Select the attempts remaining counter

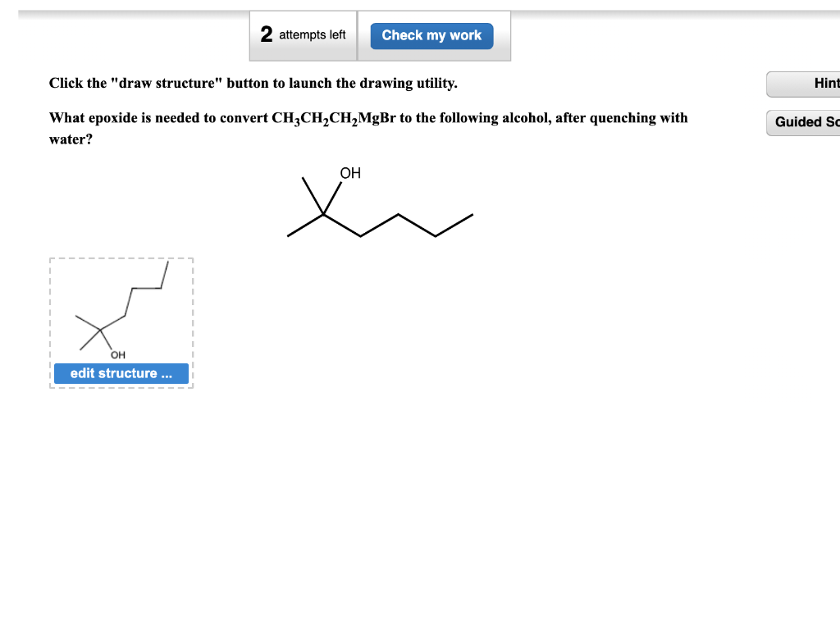(x=303, y=34)
